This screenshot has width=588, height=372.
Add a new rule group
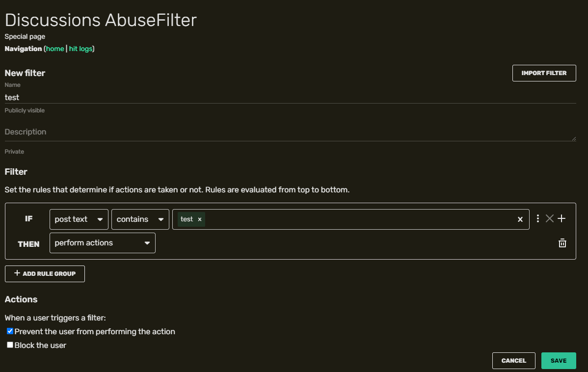pyautogui.click(x=45, y=274)
